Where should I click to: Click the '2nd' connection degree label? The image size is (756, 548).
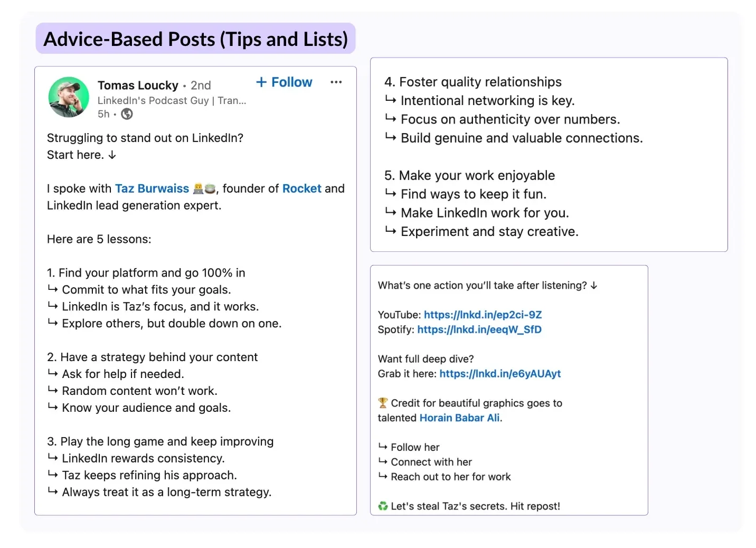201,85
